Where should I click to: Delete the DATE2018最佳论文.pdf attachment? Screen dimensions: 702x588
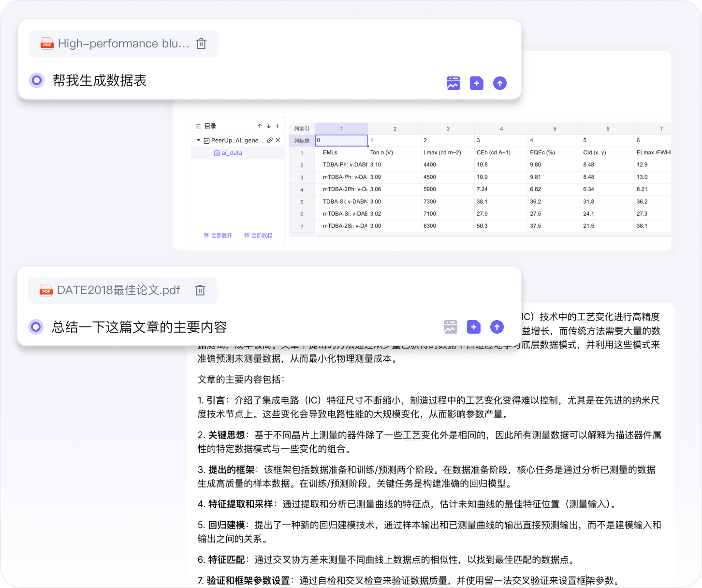click(x=200, y=290)
